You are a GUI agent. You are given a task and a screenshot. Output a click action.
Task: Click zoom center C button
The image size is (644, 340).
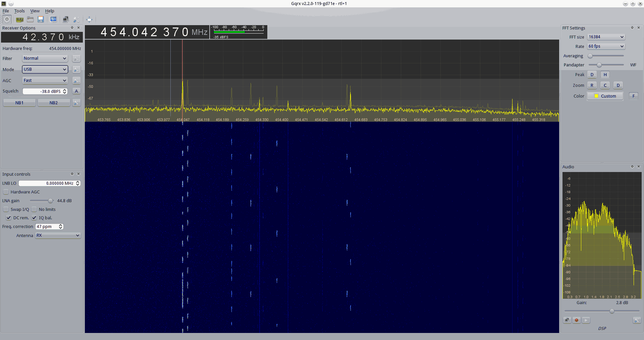(605, 86)
